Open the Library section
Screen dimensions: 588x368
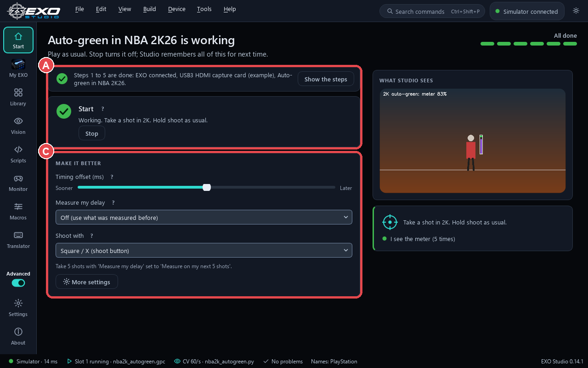click(x=18, y=97)
